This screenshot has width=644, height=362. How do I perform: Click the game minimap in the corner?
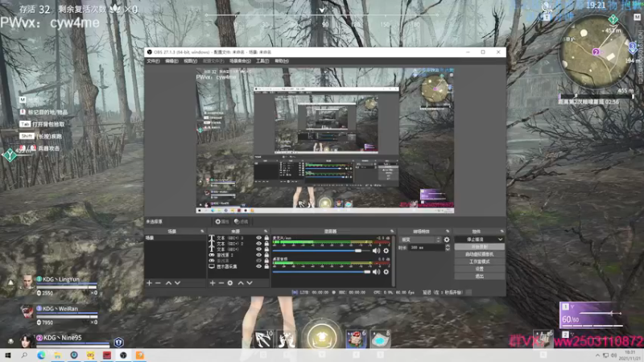(596, 51)
